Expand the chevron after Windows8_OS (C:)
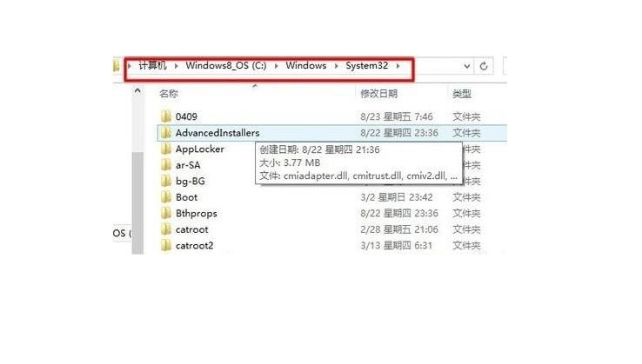 click(x=276, y=66)
